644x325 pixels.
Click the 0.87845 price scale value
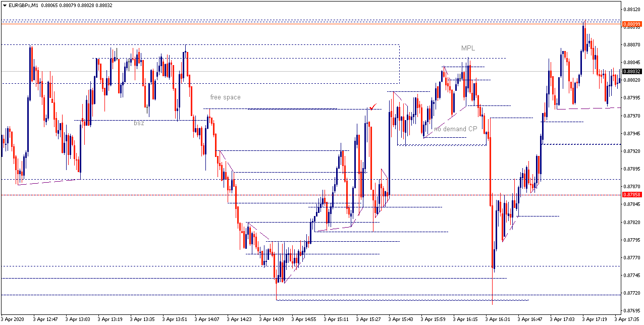point(632,204)
